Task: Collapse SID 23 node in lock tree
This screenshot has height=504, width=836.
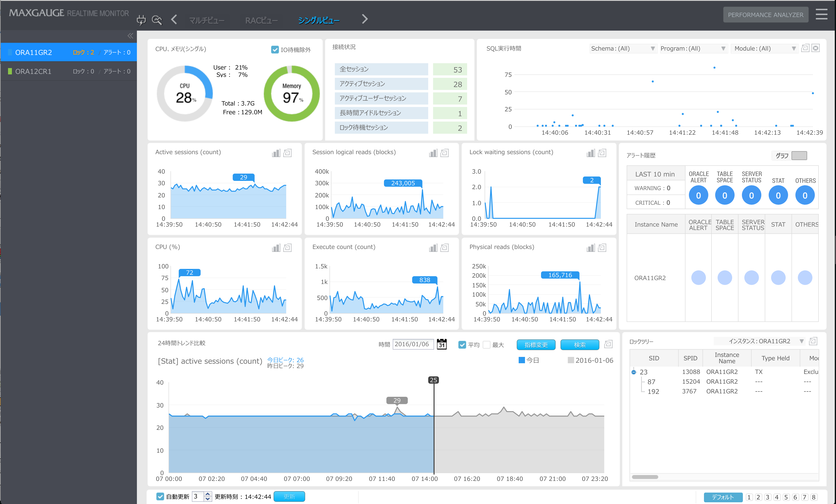Action: pos(633,372)
